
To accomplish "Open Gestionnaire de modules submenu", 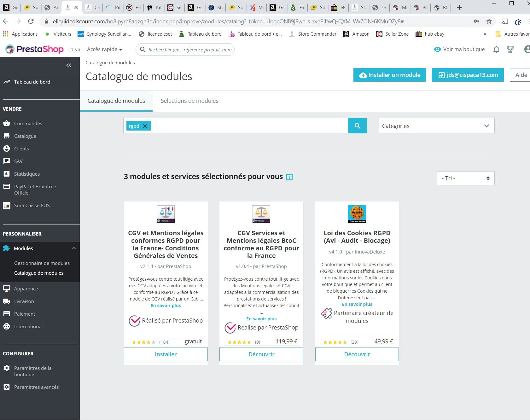I will [x=42, y=263].
